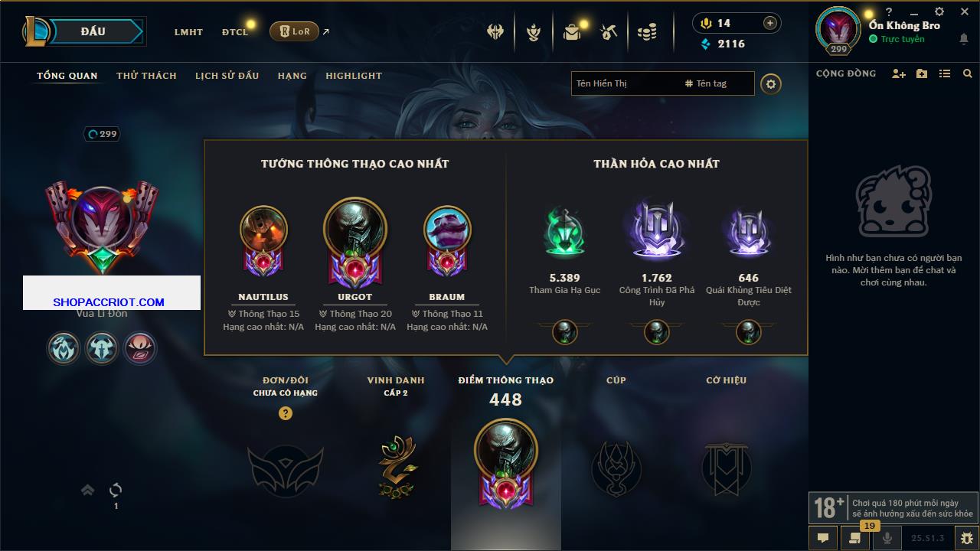This screenshot has width=980, height=551.
Task: Open the Clash icon in top navigation
Action: click(x=495, y=32)
